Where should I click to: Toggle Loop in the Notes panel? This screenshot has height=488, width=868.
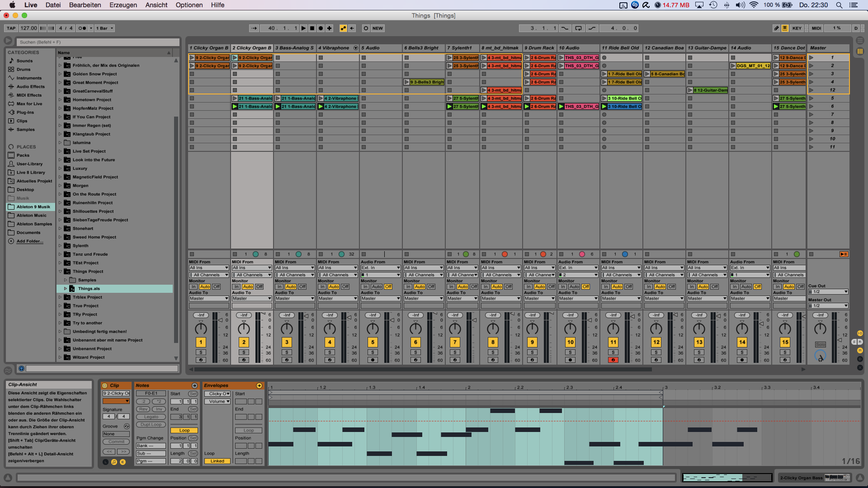pos(184,430)
